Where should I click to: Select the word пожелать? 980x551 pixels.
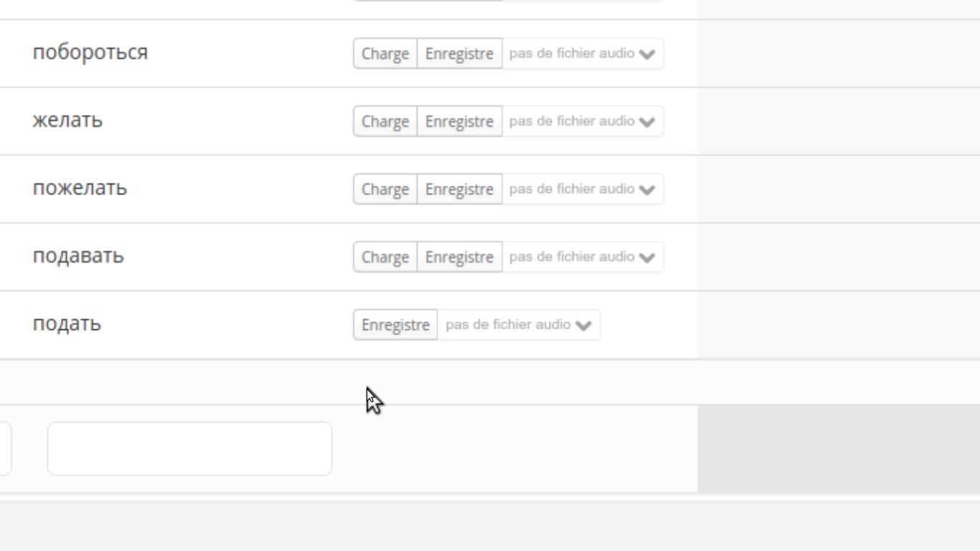pyautogui.click(x=80, y=188)
